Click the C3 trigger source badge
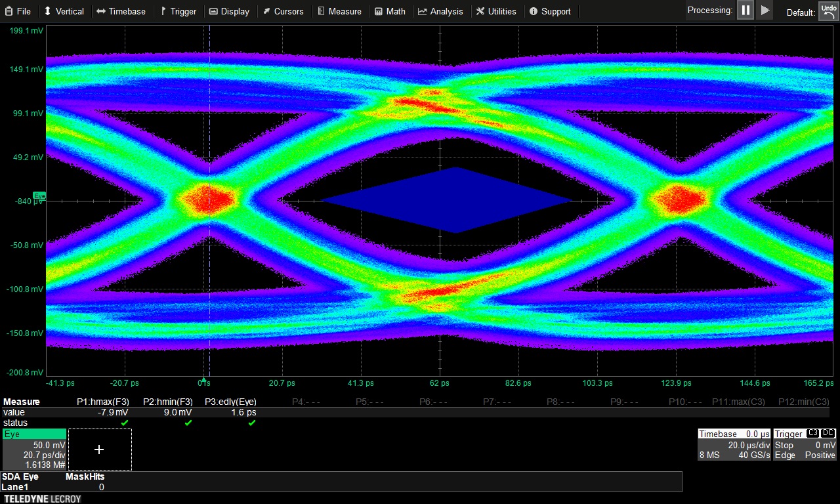840x504 pixels. (x=813, y=433)
